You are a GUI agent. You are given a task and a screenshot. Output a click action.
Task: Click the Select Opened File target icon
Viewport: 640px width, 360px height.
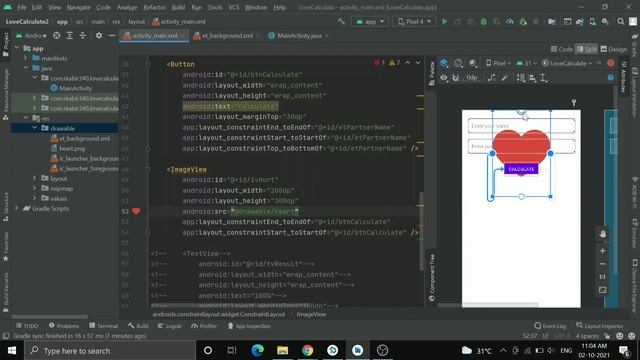[x=57, y=36]
